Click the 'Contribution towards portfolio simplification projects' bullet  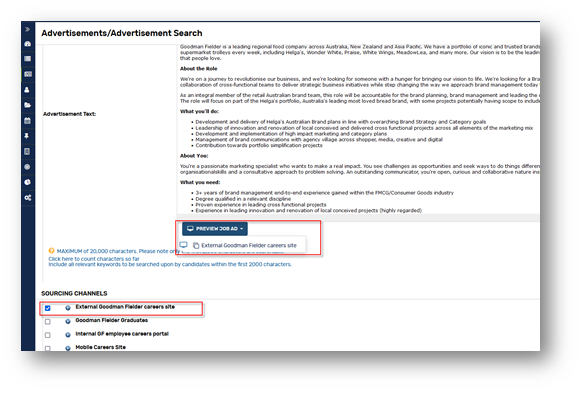(259, 145)
